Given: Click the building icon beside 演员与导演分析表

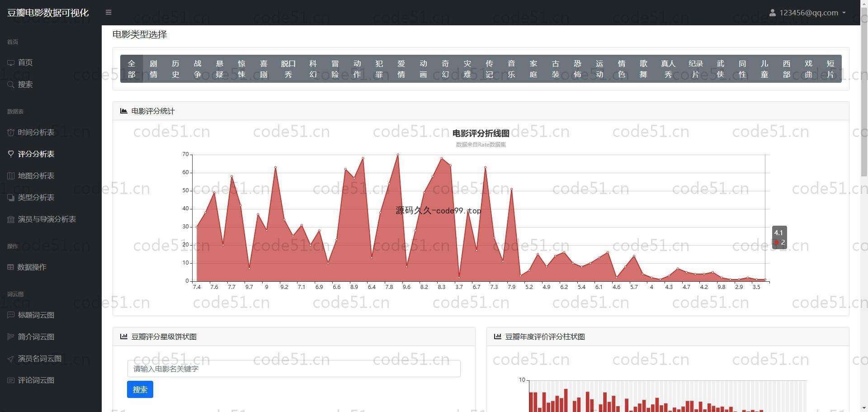Looking at the screenshot, I should pyautogui.click(x=11, y=219).
